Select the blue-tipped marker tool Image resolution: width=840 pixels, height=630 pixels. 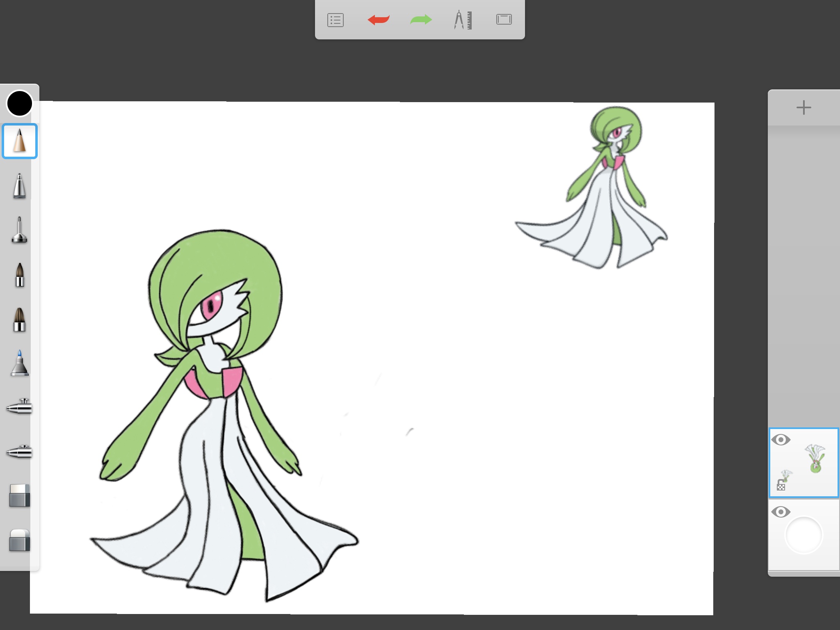pos(20,363)
